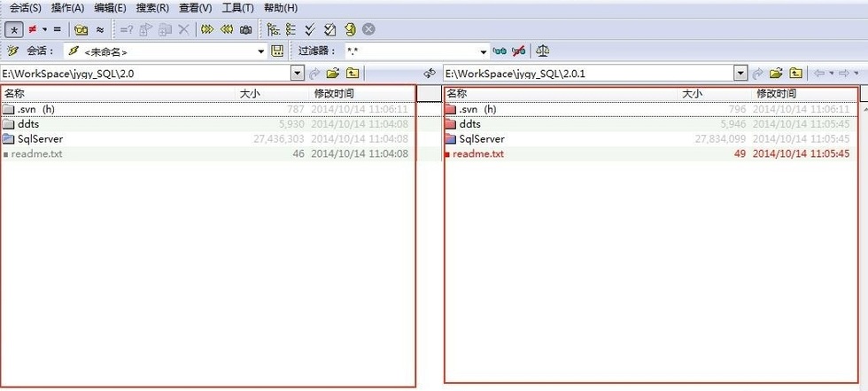The width and height of the screenshot is (868, 391).
Task: Select the SqlServer folder in right pane
Action: tap(651, 139)
